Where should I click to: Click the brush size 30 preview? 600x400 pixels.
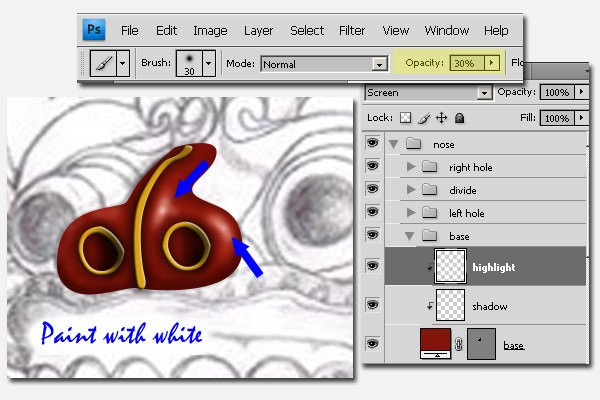click(189, 64)
